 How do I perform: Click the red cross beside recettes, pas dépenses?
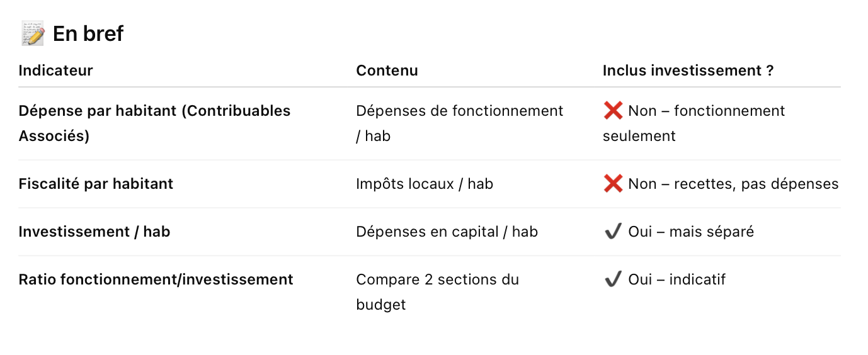click(x=613, y=184)
